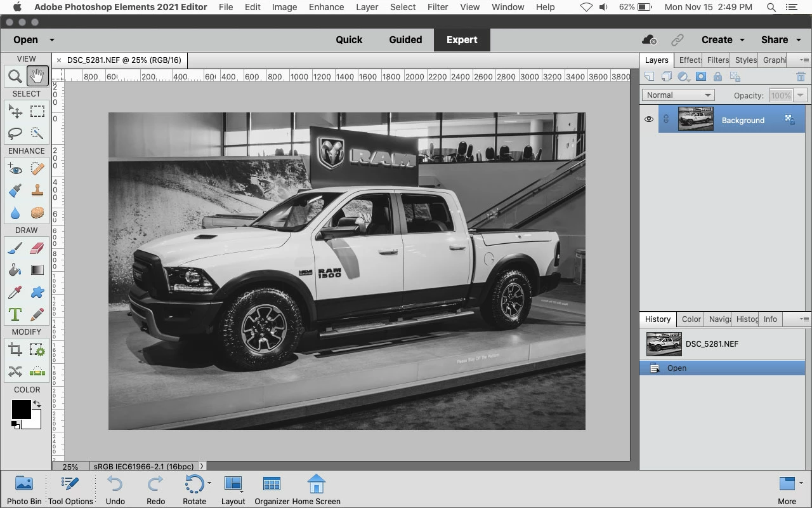Select the Type tool
Viewport: 812px width, 508px height.
point(15,314)
